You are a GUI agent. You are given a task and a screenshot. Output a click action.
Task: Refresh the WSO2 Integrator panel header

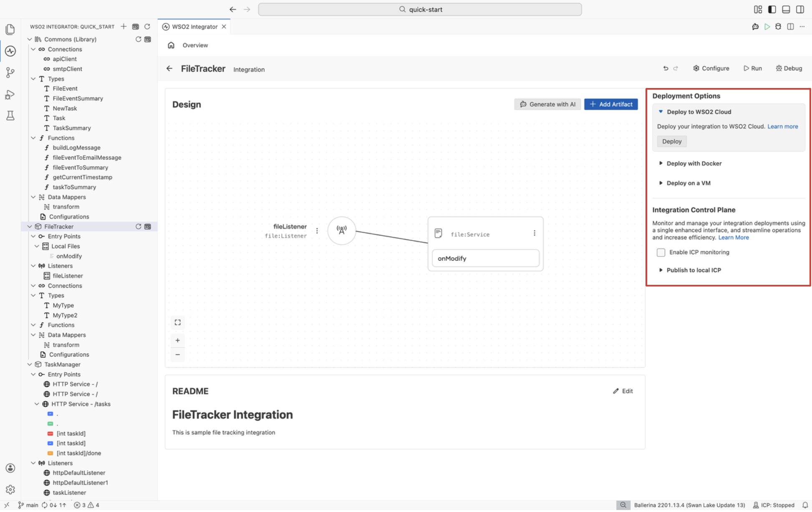pos(147,27)
